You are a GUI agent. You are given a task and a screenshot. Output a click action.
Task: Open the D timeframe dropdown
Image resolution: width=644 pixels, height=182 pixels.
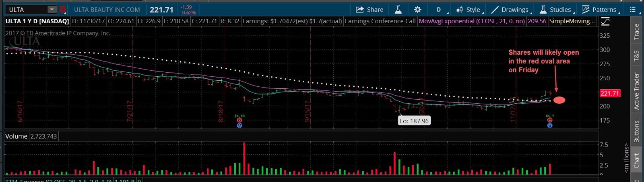coord(439,10)
